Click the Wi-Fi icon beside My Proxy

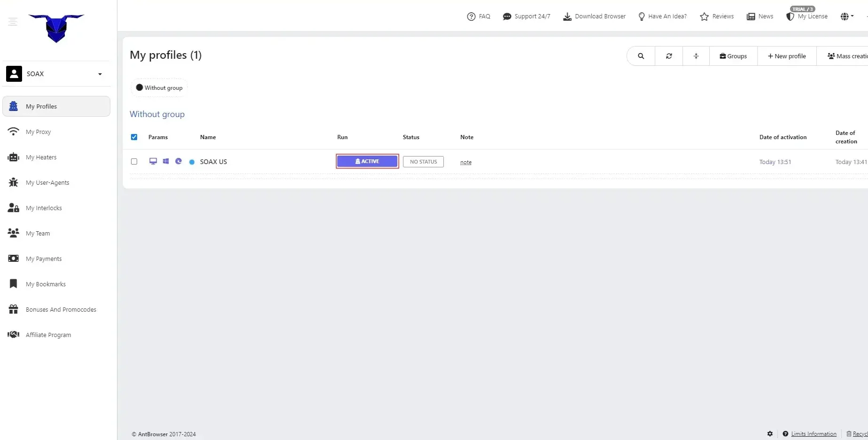click(14, 131)
